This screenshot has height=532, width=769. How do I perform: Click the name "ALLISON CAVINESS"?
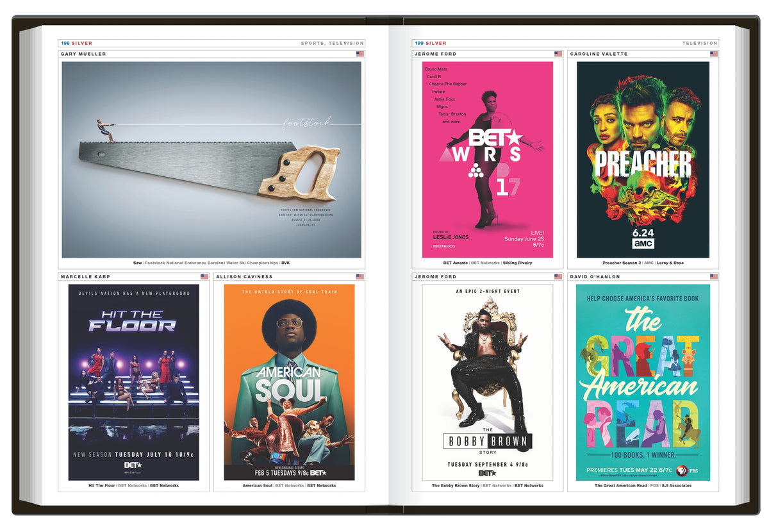244,277
